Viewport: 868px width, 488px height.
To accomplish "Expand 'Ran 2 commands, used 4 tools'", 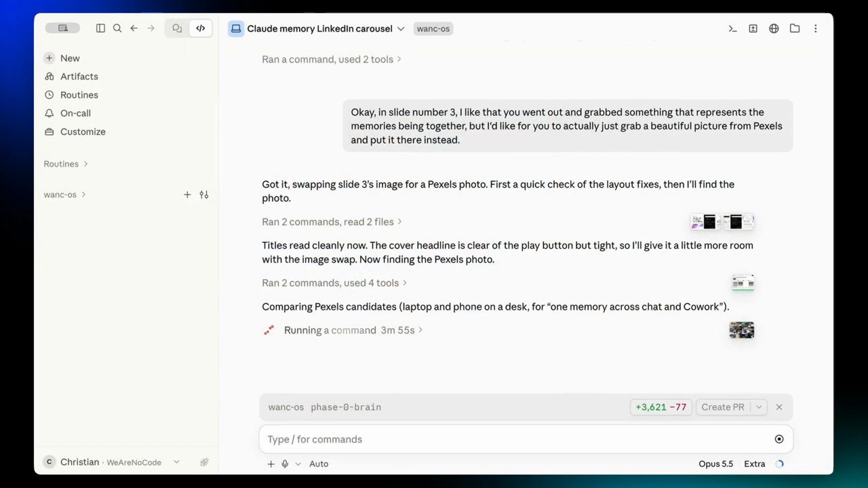I will click(x=335, y=283).
